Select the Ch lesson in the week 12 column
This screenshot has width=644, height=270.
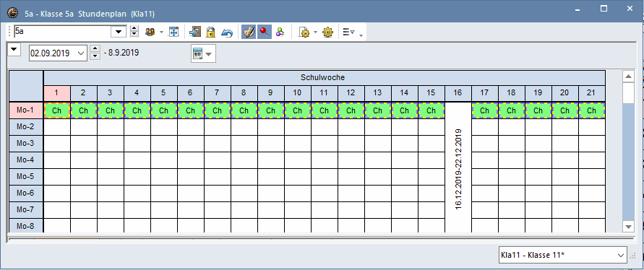point(351,110)
